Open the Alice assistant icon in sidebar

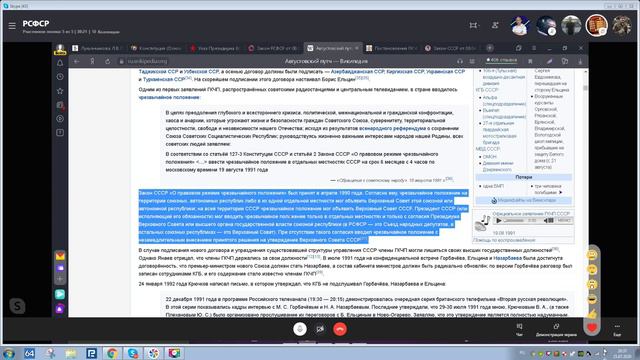(x=60, y=309)
